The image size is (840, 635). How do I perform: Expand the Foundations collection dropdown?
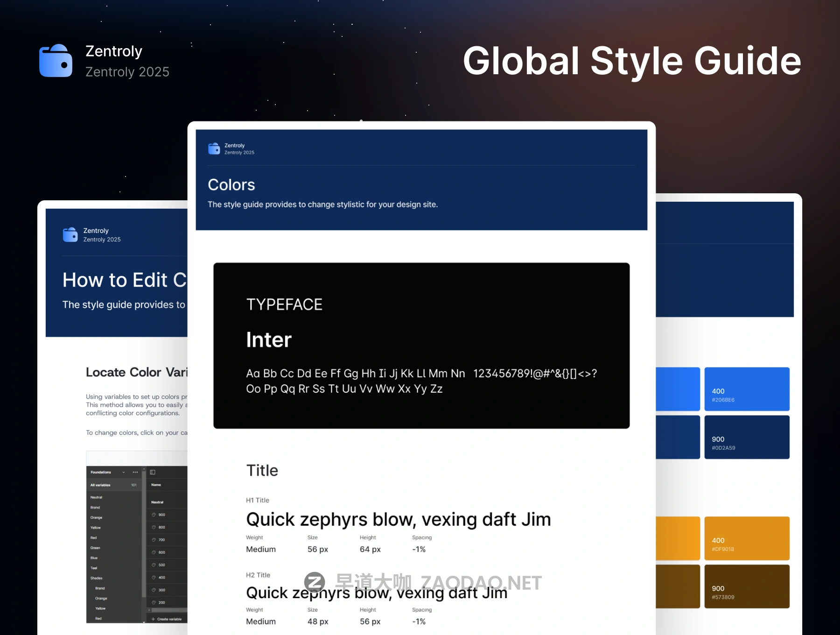pyautogui.click(x=124, y=472)
